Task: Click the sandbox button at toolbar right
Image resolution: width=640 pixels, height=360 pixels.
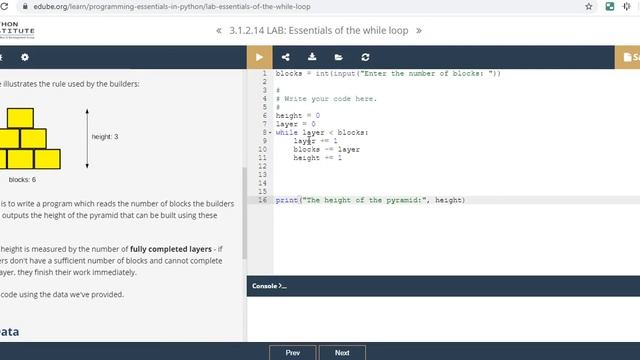Action: pyautogui.click(x=627, y=57)
